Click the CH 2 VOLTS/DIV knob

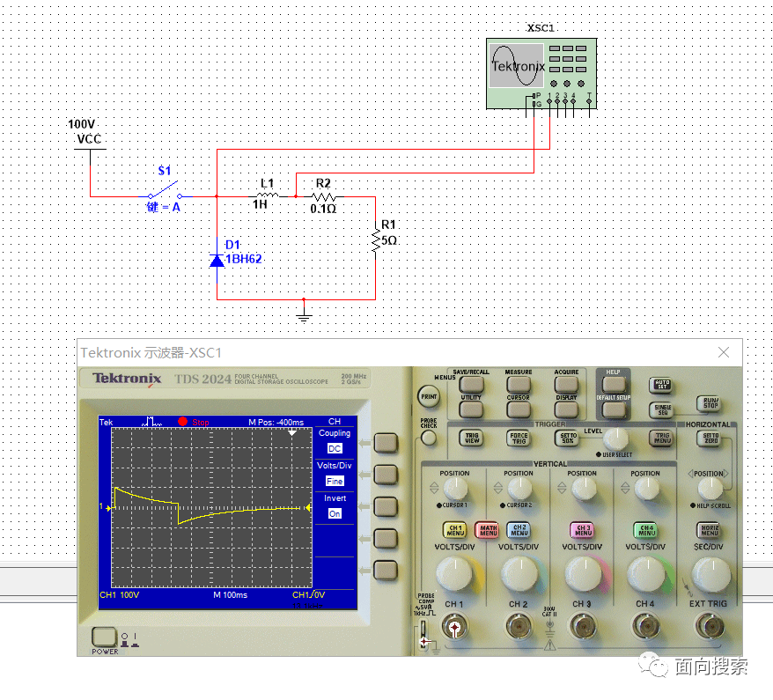click(519, 574)
